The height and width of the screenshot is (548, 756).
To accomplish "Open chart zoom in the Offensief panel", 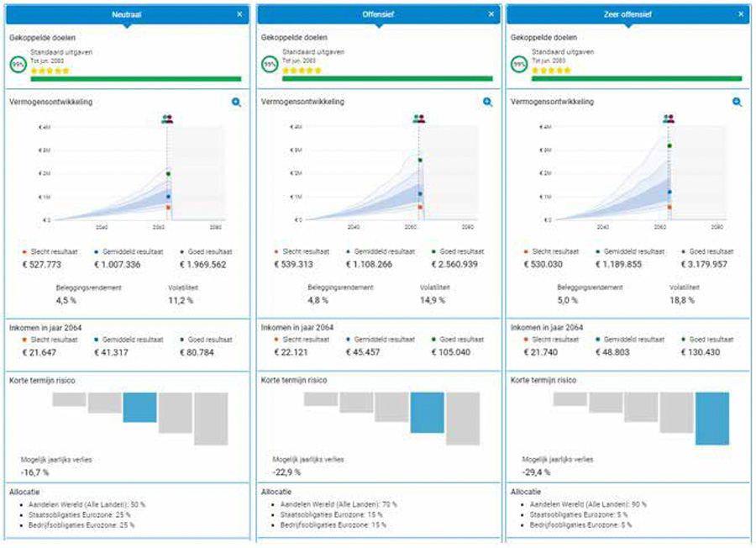I will pos(488,103).
